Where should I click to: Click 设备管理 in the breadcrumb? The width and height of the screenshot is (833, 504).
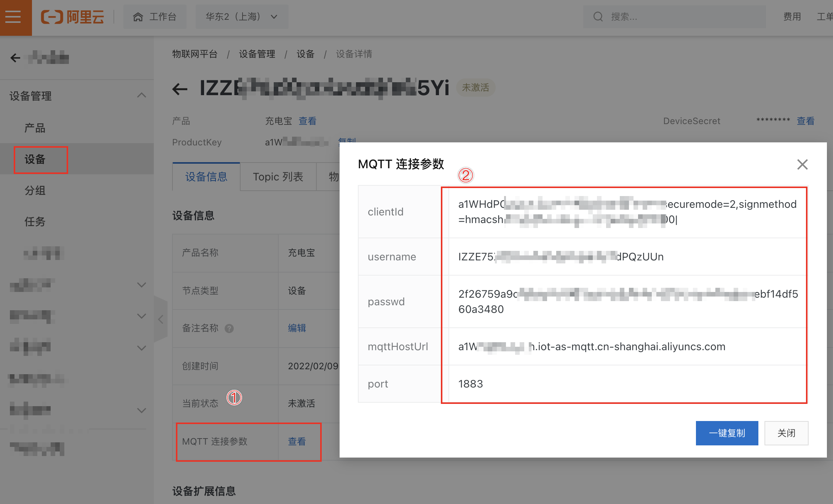point(257,54)
